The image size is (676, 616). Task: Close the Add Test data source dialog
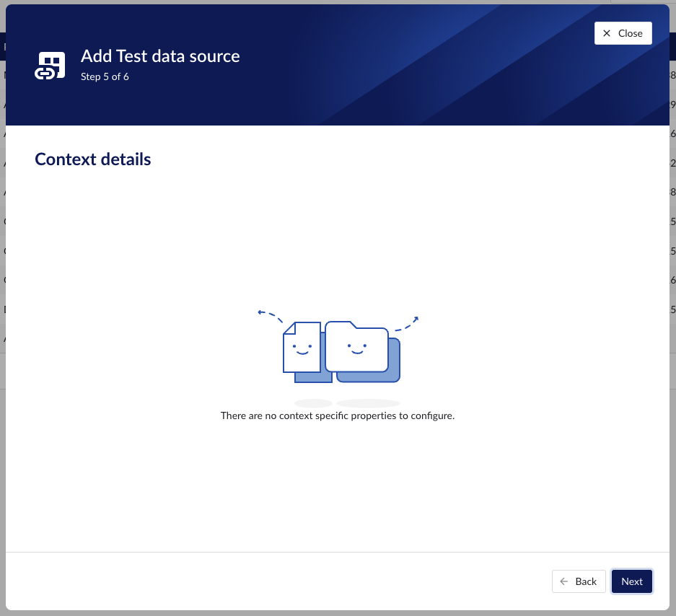pos(622,32)
